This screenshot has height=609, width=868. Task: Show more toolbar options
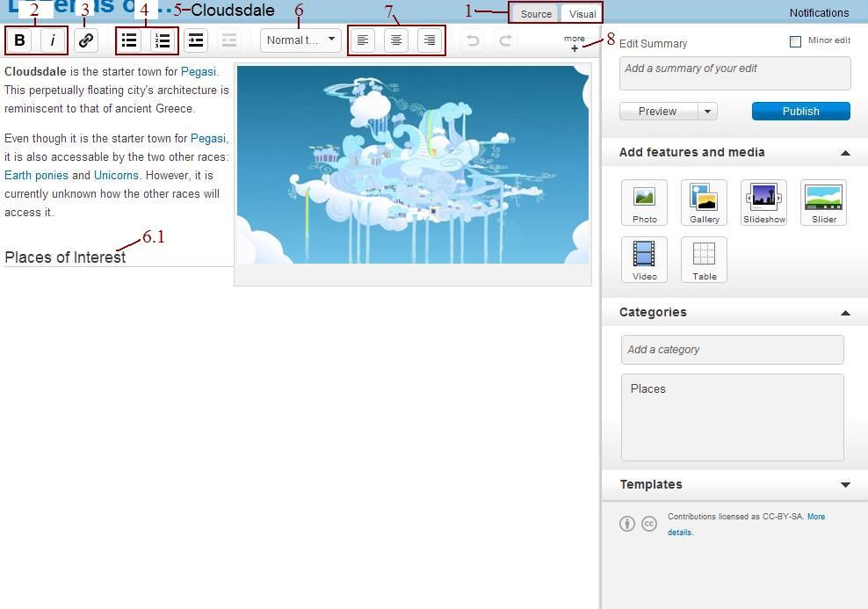575,43
